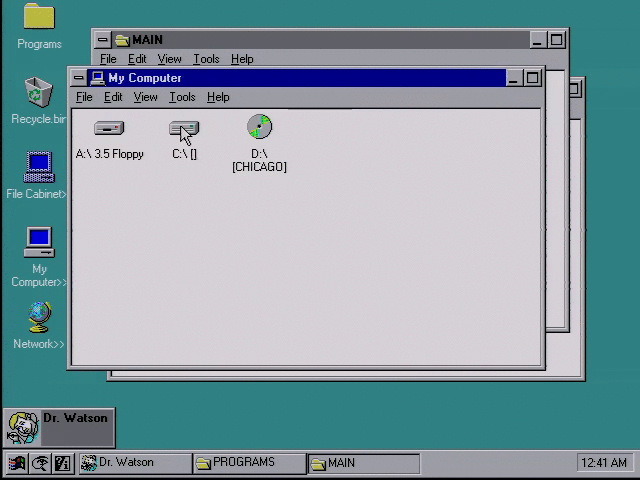This screenshot has height=480, width=640.
Task: Open Tools menu in My Computer
Action: [x=182, y=97]
